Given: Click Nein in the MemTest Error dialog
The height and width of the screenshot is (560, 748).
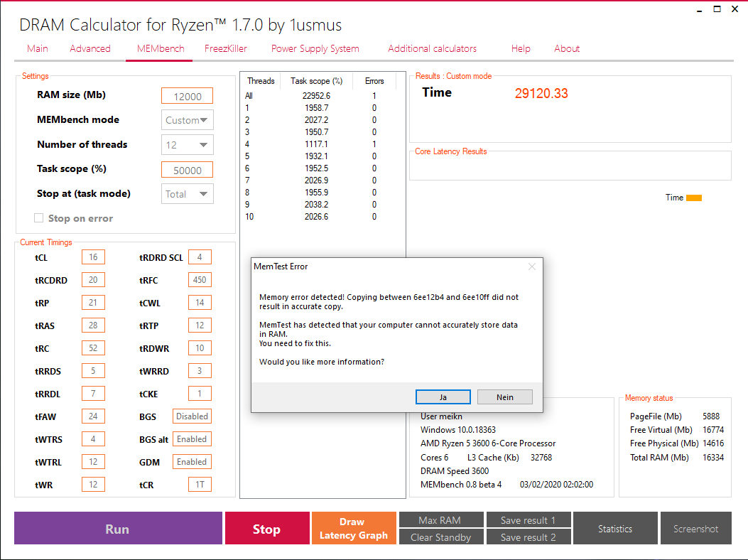Looking at the screenshot, I should click(x=505, y=397).
